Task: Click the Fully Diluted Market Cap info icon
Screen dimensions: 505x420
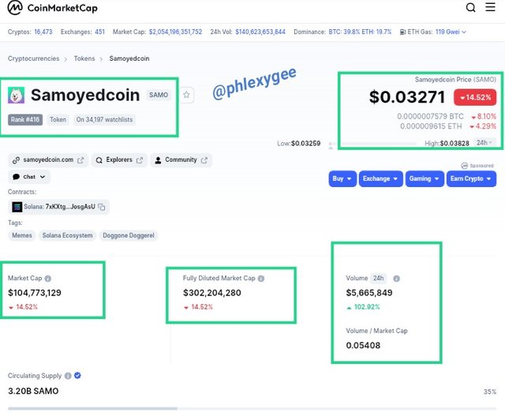Action: click(261, 279)
